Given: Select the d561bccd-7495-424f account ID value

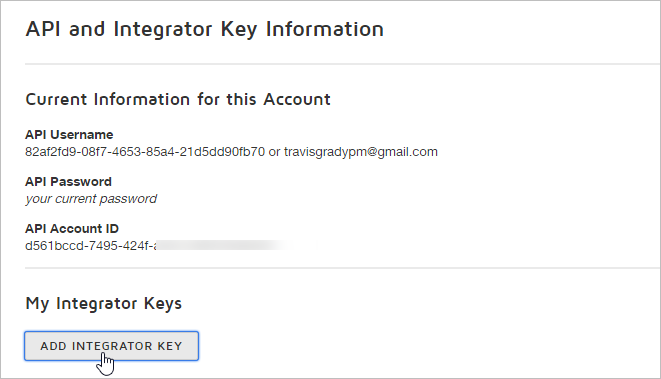Looking at the screenshot, I should (90, 246).
